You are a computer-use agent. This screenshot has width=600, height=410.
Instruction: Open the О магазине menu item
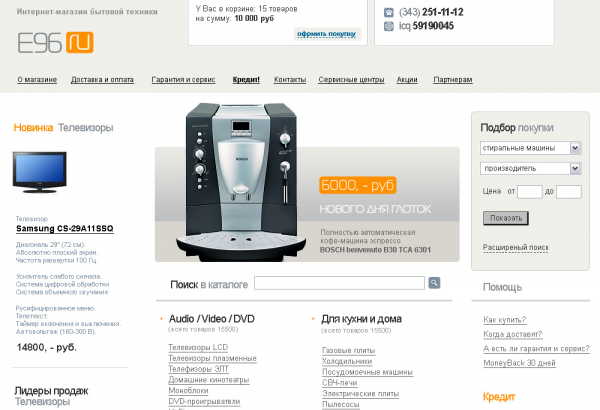[x=37, y=80]
